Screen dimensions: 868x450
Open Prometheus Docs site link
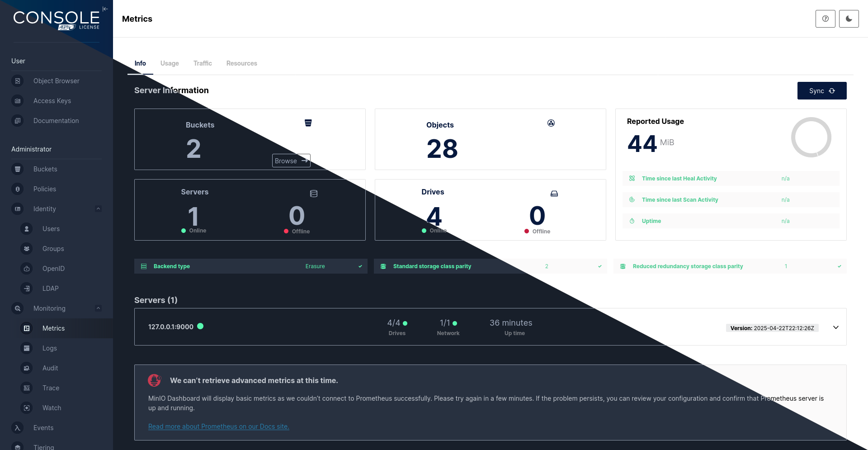(219, 426)
